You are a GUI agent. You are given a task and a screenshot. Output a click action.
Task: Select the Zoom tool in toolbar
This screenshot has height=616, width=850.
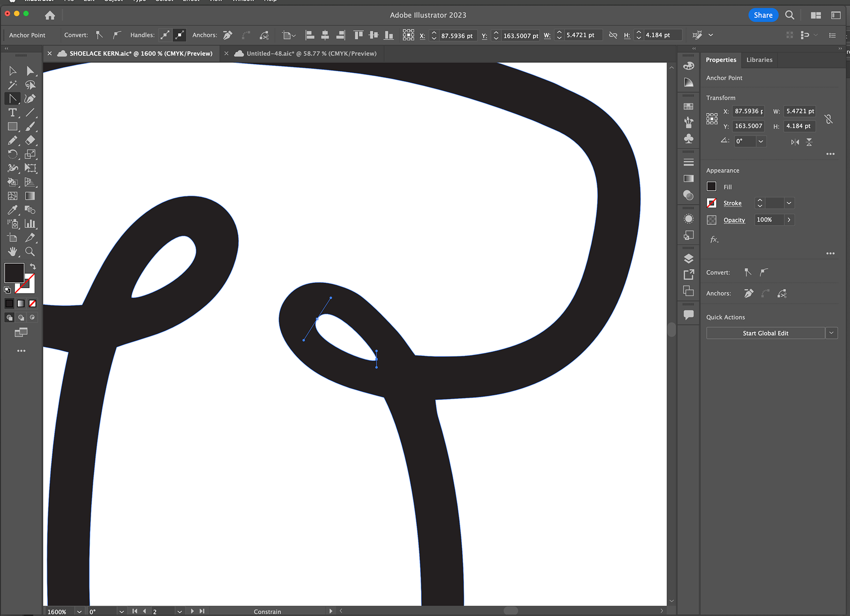30,251
